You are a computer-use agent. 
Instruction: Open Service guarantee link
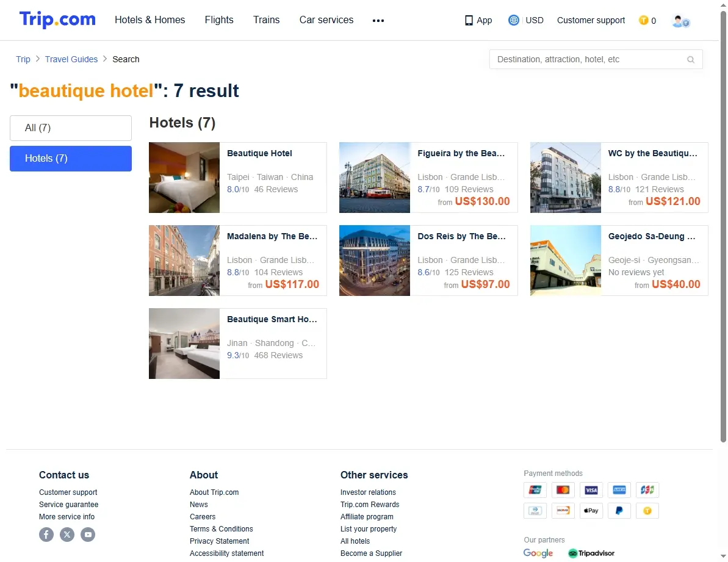tap(69, 505)
